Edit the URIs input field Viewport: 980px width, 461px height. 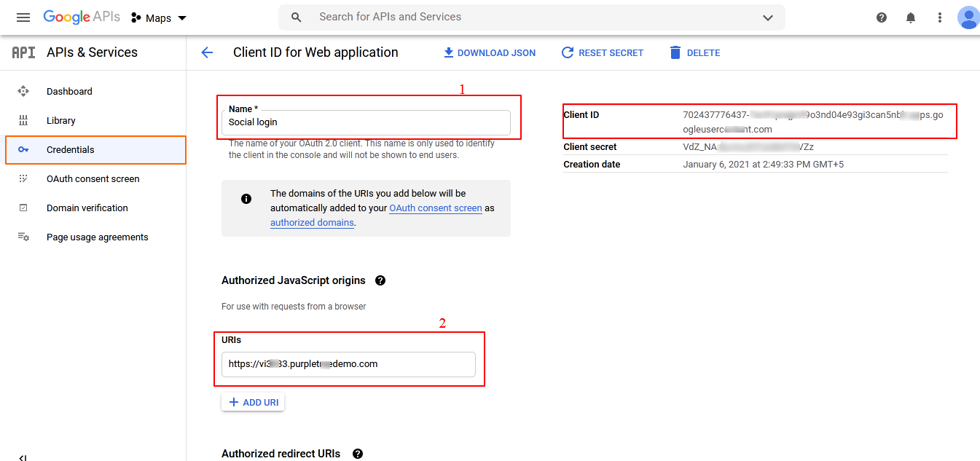click(348, 364)
